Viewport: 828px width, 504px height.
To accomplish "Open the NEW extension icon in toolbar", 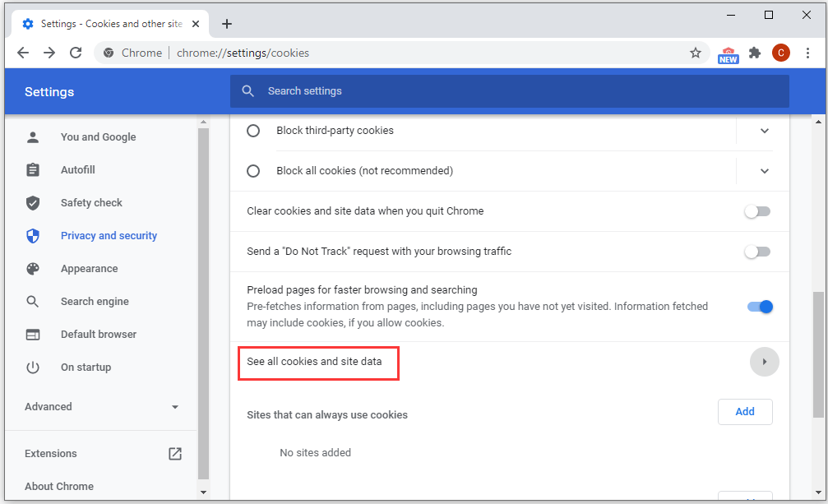I will click(x=729, y=54).
